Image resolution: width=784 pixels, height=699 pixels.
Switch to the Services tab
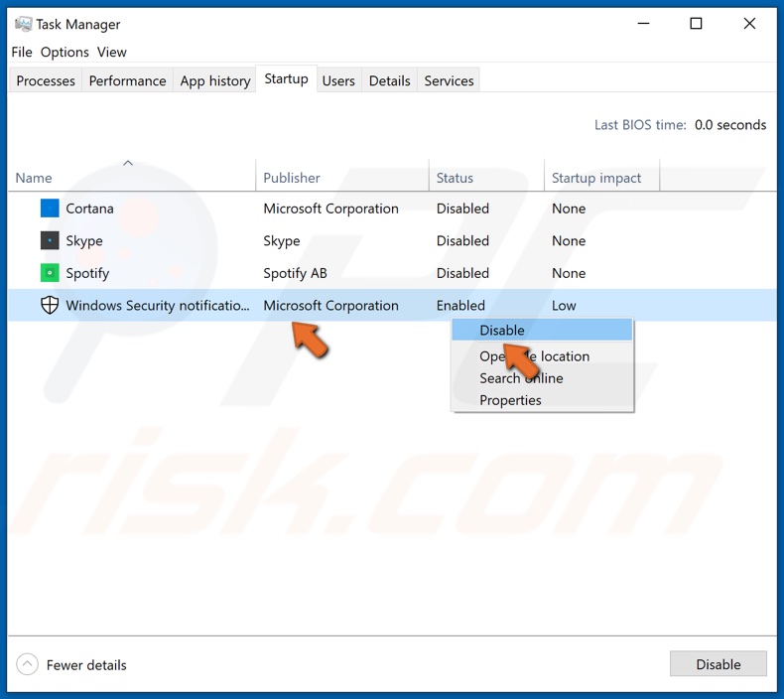point(449,80)
